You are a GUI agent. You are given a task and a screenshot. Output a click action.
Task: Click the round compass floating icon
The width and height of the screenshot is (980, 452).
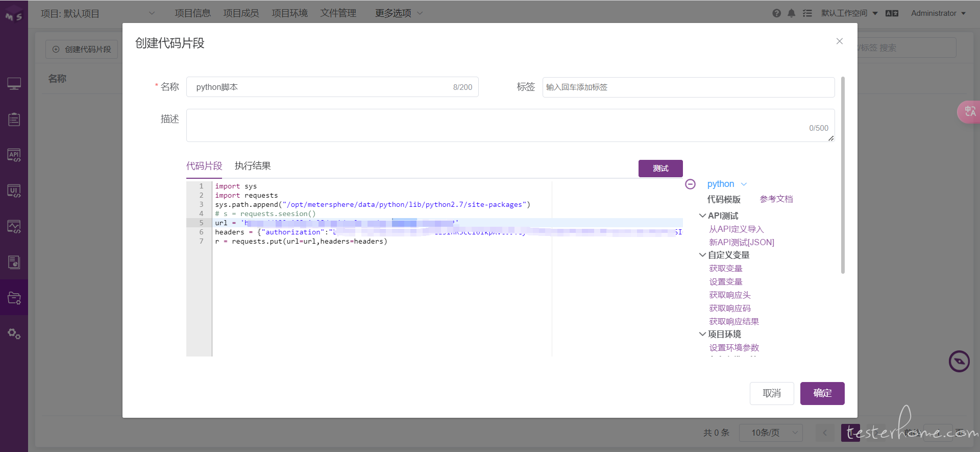(x=959, y=362)
